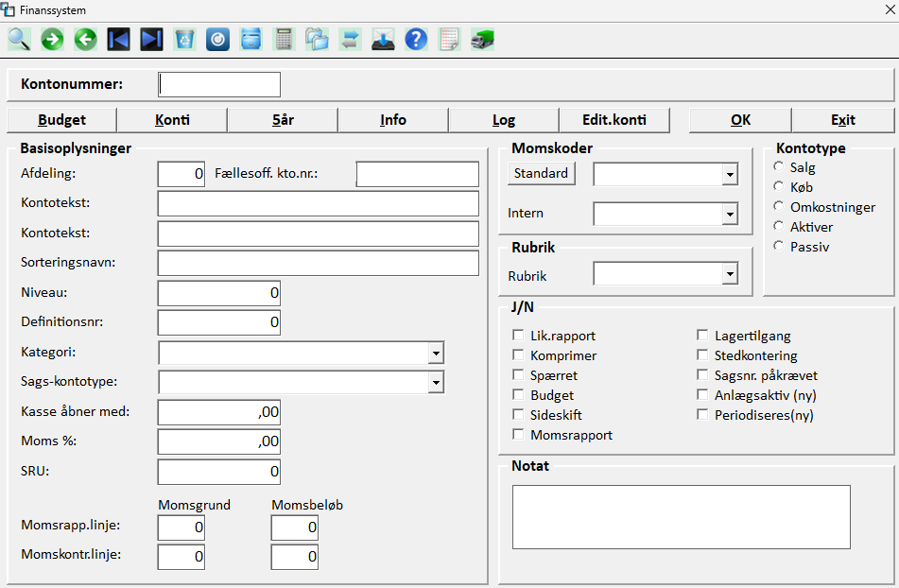Open the 5år tab button

click(283, 120)
